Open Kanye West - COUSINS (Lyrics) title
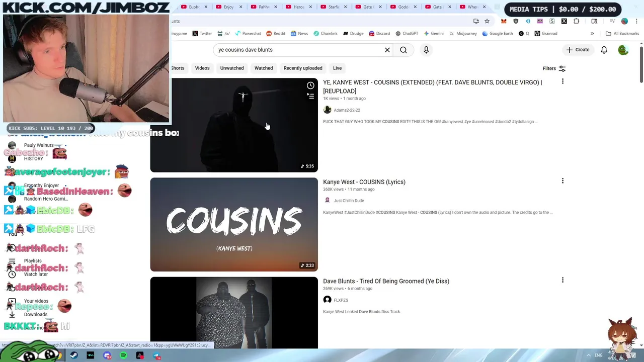Viewport: 644px width, 362px height. [364, 182]
